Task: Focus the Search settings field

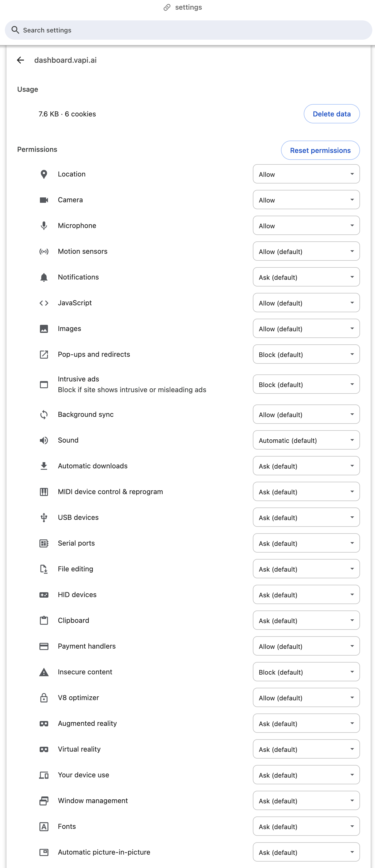Action: 189,30
